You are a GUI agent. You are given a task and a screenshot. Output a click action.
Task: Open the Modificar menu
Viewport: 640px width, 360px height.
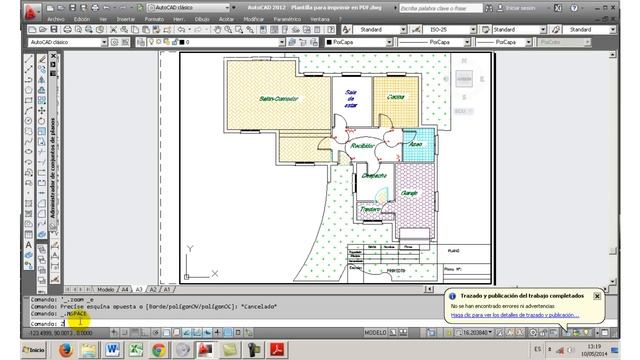(253, 19)
